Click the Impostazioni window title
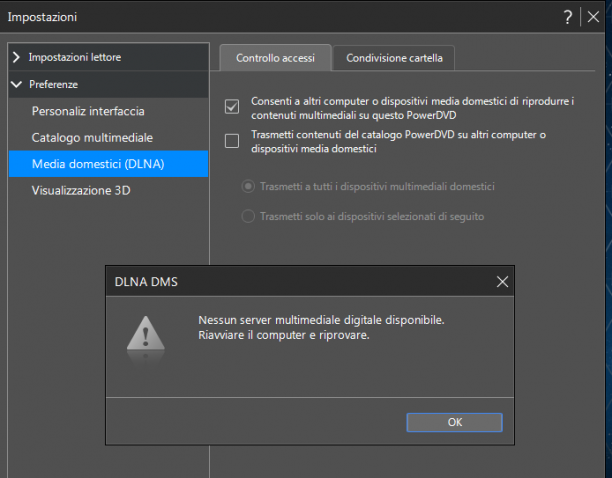The width and height of the screenshot is (612, 478). coord(42,17)
